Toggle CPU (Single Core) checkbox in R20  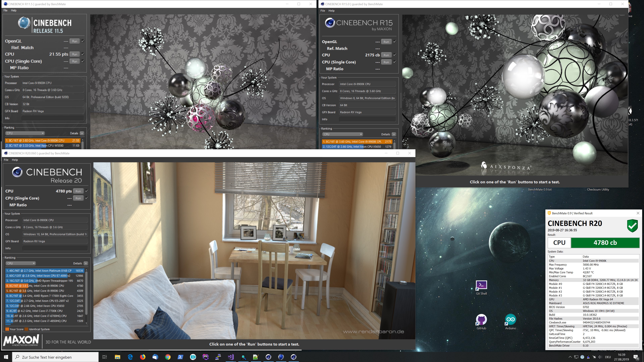(87, 198)
